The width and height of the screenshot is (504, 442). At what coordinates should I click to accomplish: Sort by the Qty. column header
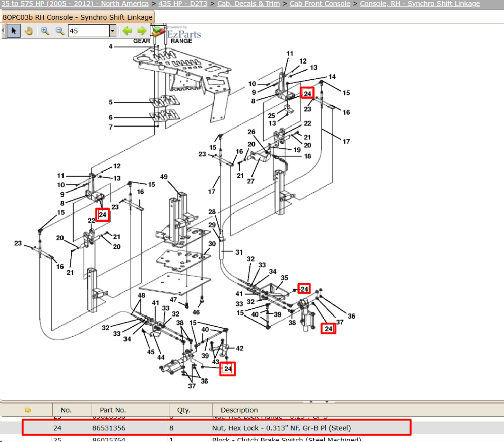(183, 410)
